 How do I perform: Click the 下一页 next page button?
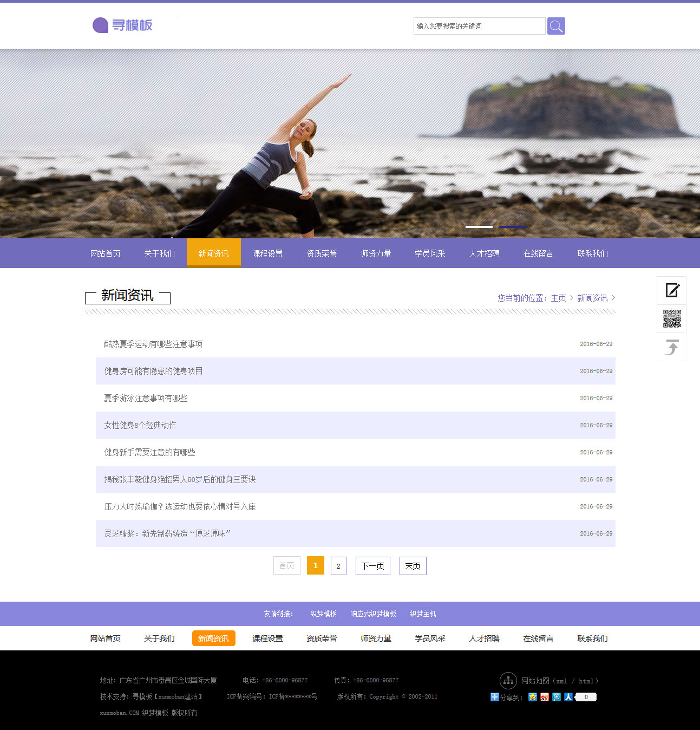[x=373, y=566]
